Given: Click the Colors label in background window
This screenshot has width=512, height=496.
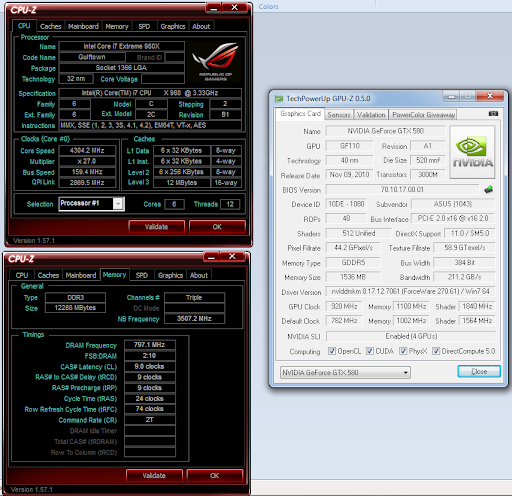Looking at the screenshot, I should pyautogui.click(x=268, y=7).
